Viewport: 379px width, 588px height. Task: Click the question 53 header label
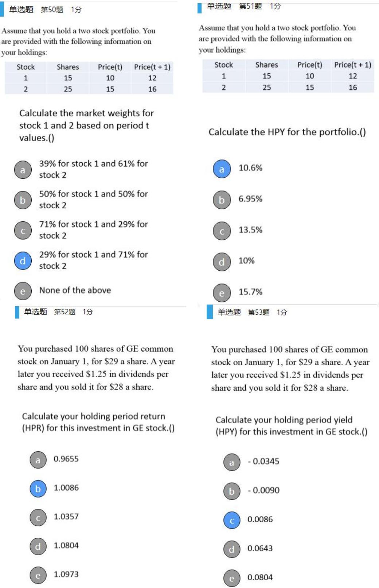click(252, 312)
